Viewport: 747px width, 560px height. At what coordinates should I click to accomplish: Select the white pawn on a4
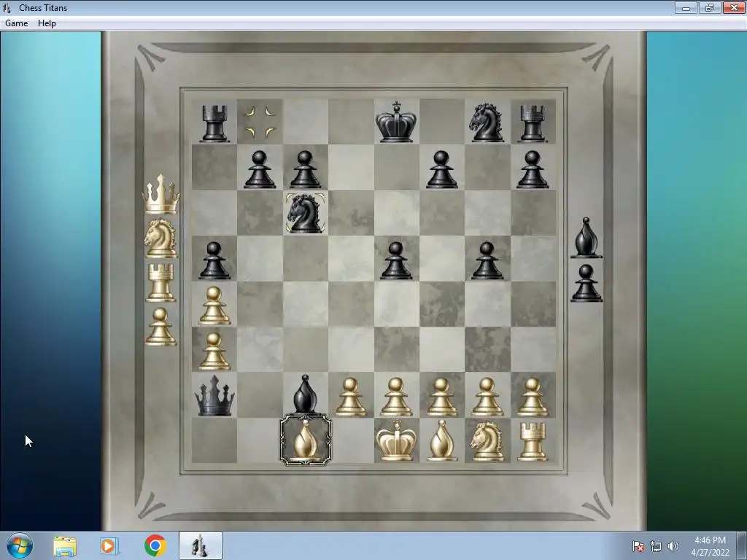(x=214, y=306)
